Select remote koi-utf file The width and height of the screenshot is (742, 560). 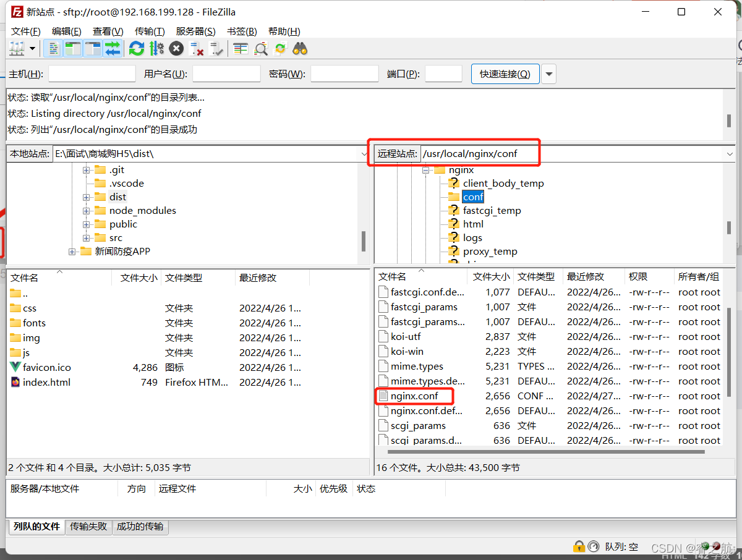coord(406,337)
